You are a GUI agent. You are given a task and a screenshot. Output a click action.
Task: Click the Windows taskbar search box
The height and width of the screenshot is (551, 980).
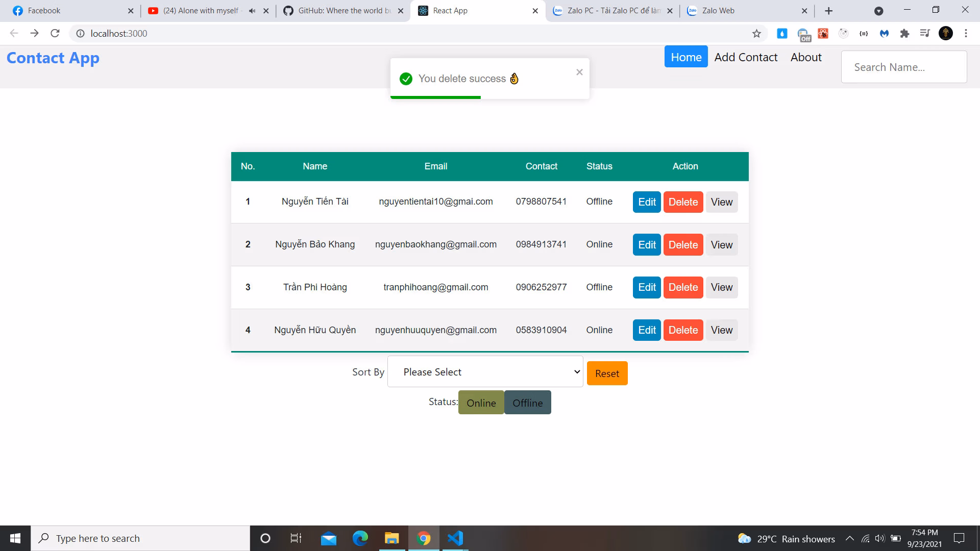click(140, 538)
